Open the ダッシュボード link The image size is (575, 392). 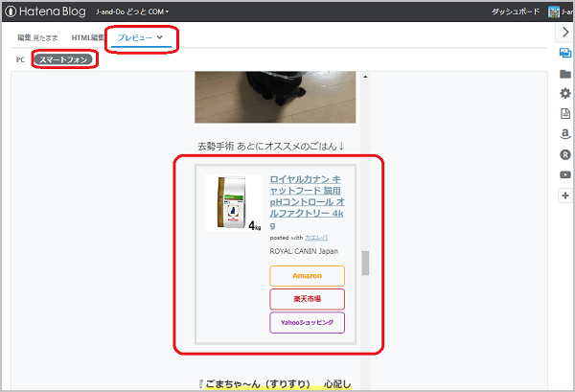[x=516, y=12]
